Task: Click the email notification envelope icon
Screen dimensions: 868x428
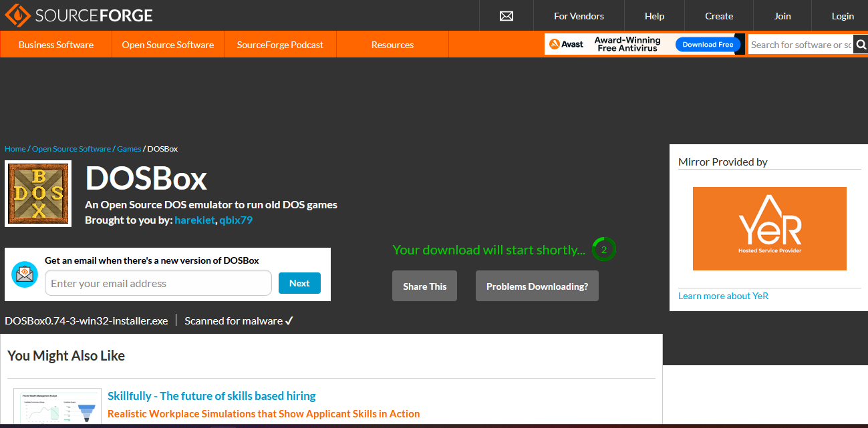Action: tap(25, 274)
